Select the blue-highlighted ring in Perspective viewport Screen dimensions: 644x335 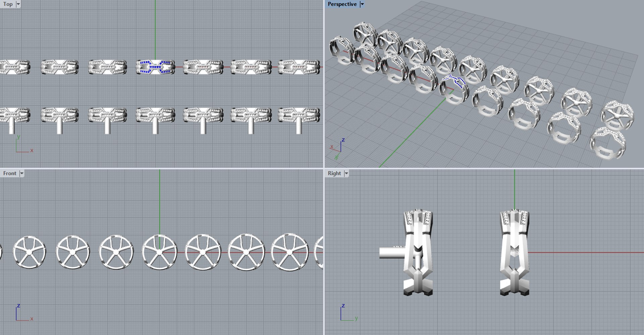454,89
